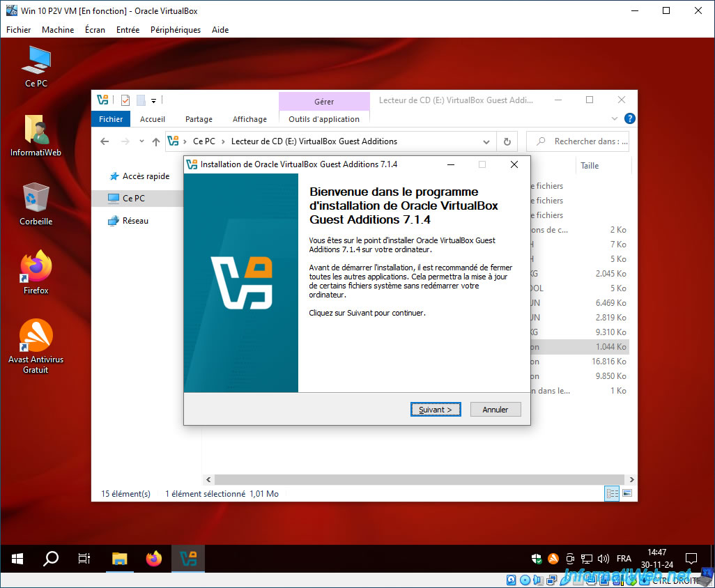
Task: Refresh the Explorer address bar location
Action: pyautogui.click(x=507, y=141)
